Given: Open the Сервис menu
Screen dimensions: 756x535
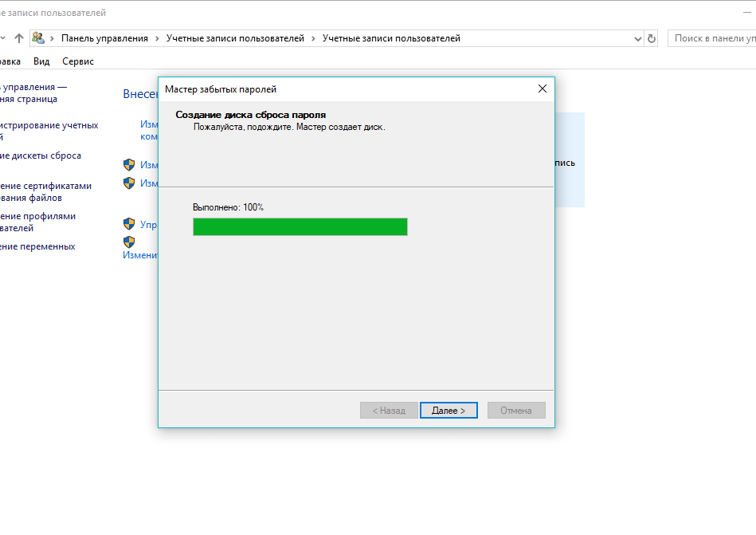Looking at the screenshot, I should coord(78,61).
